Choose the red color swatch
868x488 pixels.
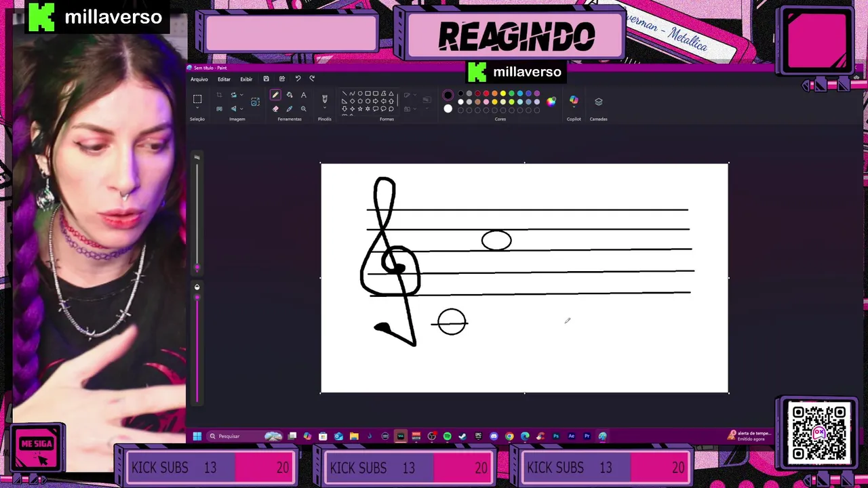pos(486,94)
